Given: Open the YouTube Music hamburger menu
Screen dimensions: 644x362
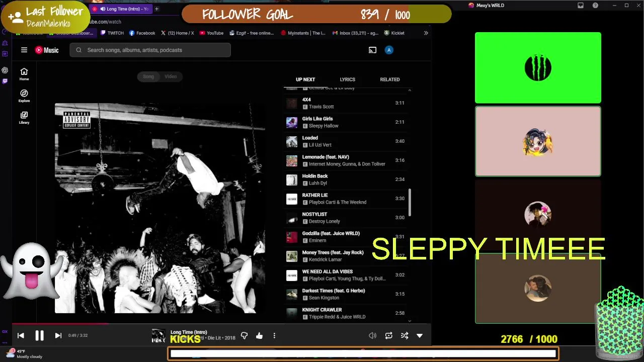Looking at the screenshot, I should click(x=24, y=50).
